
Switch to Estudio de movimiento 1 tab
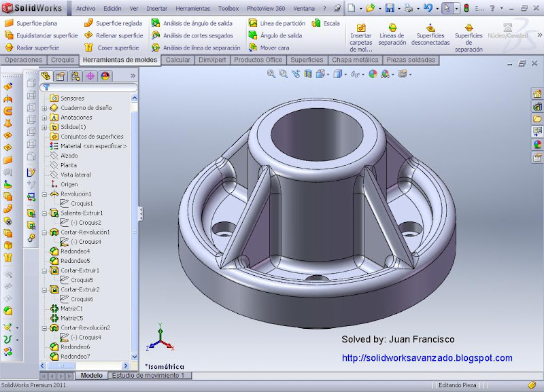coord(147,376)
